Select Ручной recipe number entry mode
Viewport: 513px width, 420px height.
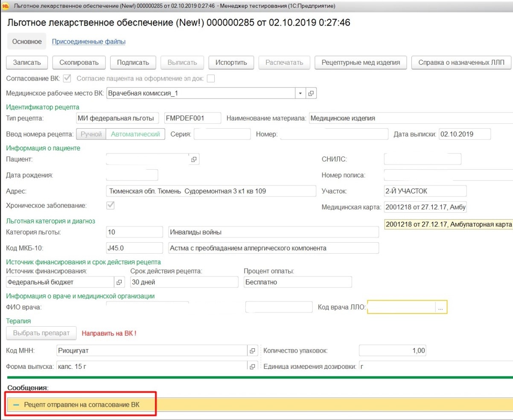(91, 134)
